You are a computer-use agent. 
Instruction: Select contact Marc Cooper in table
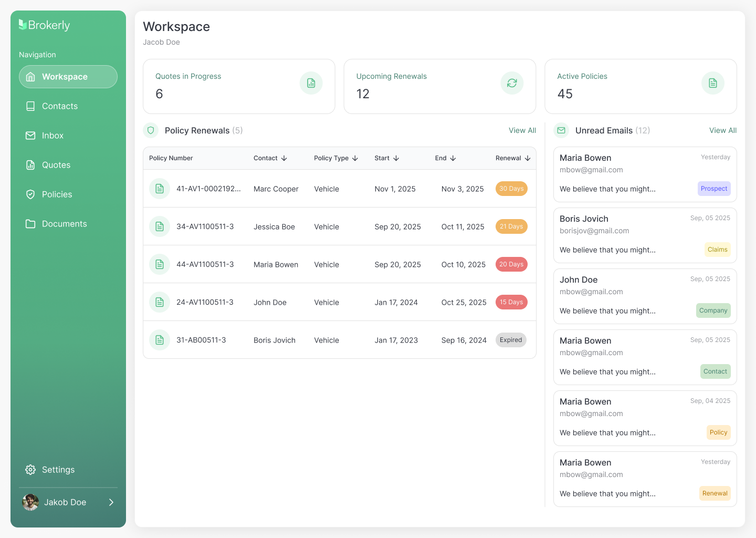276,189
